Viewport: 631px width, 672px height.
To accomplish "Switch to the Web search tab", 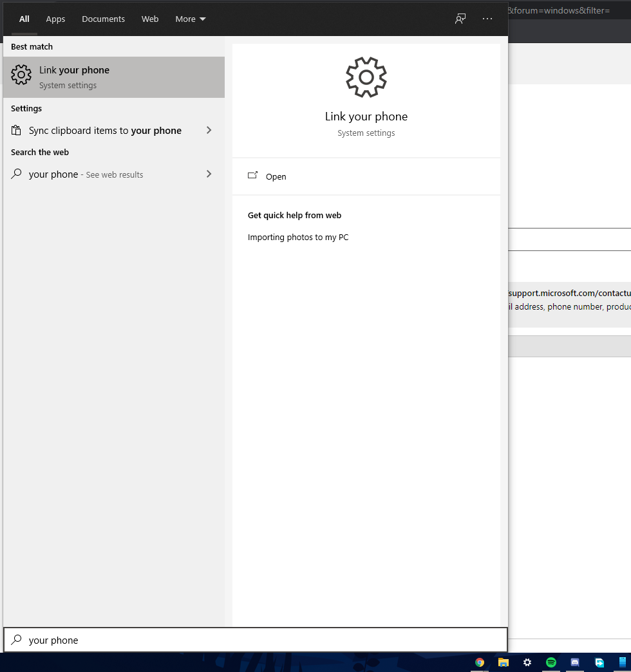I will (150, 19).
